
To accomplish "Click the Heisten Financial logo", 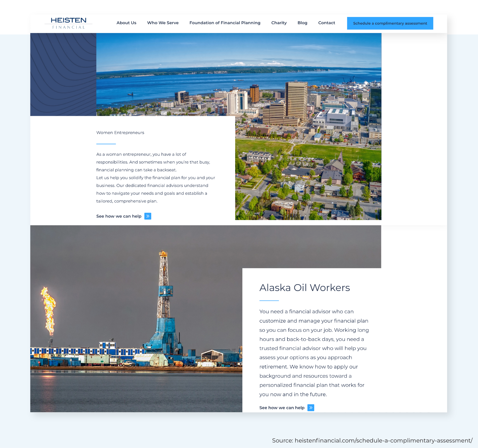I will pyautogui.click(x=69, y=23).
